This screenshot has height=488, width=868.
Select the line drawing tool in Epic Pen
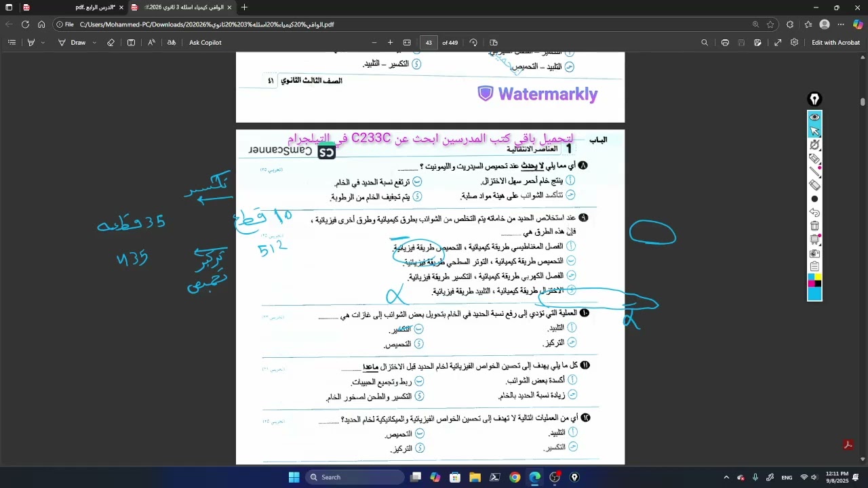pos(814,171)
